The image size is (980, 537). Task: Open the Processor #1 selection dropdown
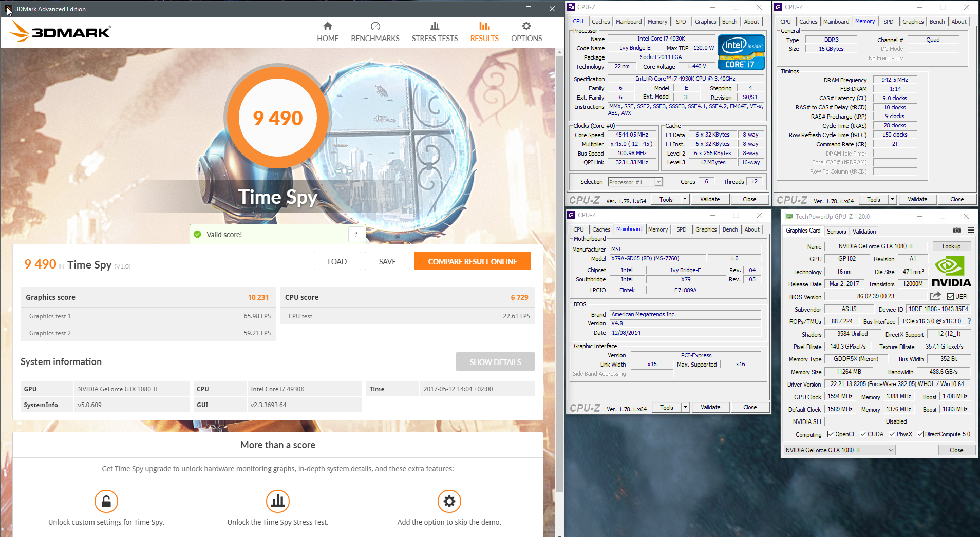[x=635, y=182]
